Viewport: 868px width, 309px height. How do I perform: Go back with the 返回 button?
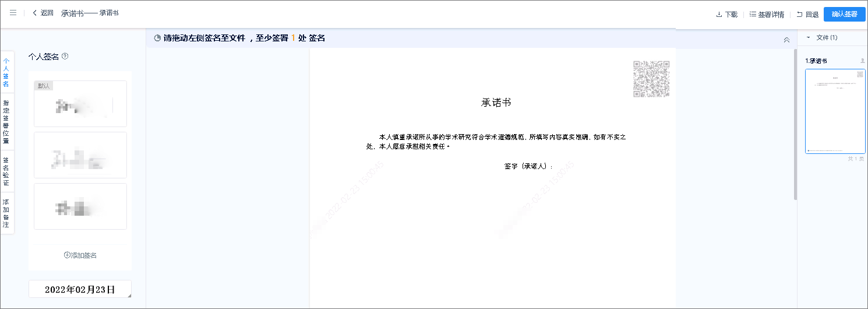(x=43, y=13)
